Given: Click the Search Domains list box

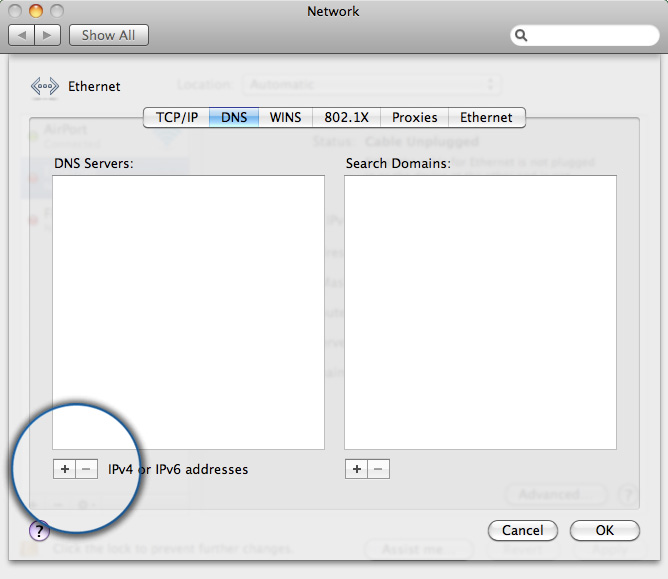Looking at the screenshot, I should tap(480, 312).
